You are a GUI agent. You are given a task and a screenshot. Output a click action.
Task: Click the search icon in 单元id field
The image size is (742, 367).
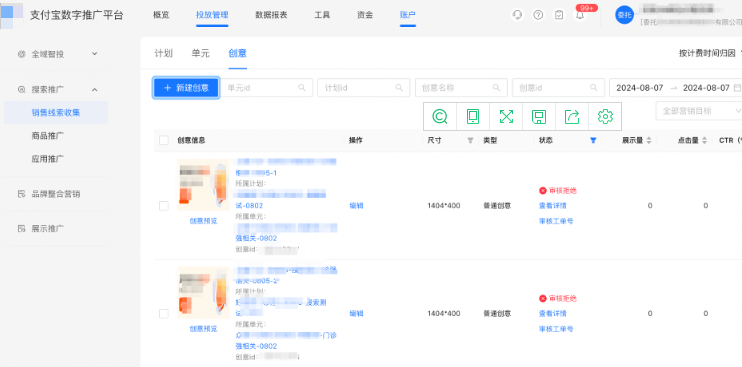tap(301, 87)
